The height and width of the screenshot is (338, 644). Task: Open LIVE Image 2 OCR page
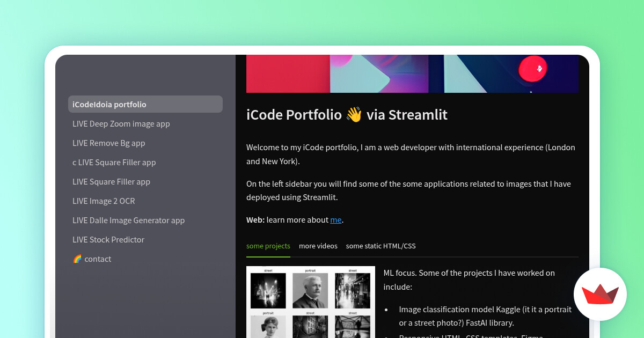click(104, 201)
